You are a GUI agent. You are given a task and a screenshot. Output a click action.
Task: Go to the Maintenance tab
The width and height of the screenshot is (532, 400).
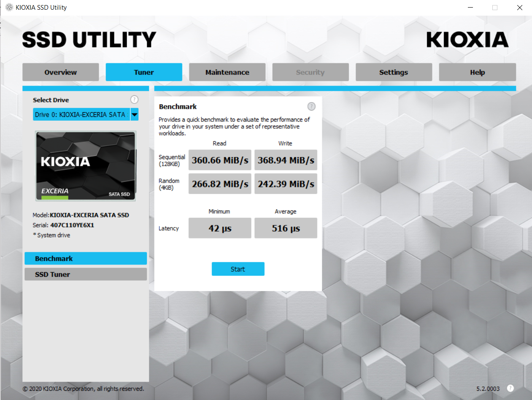point(227,72)
